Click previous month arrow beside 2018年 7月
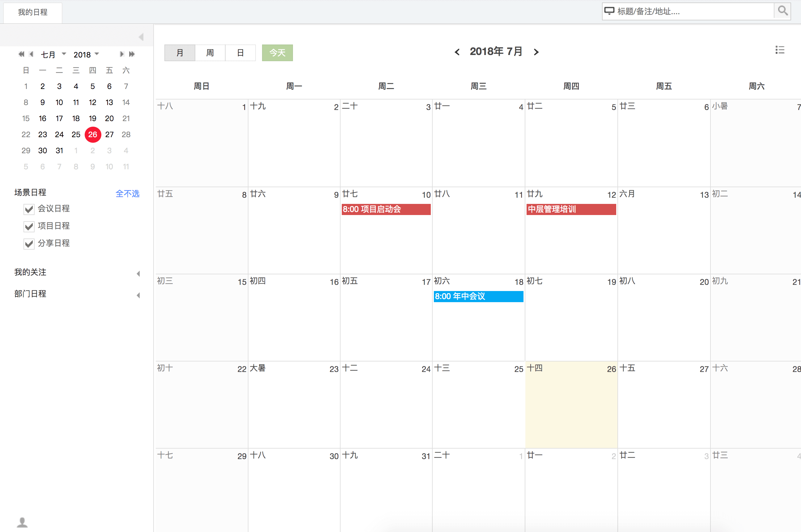801x532 pixels. pyautogui.click(x=457, y=52)
